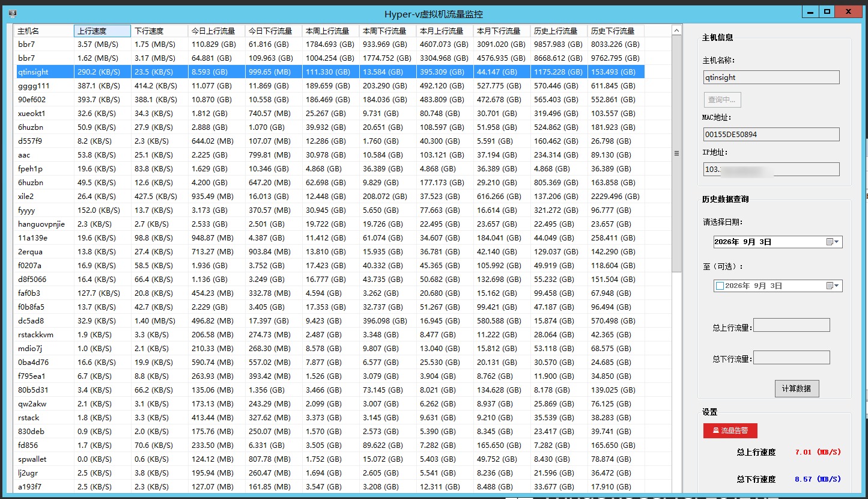This screenshot has height=499, width=868.
Task: Select the d557f9 host row
Action: tap(330, 141)
